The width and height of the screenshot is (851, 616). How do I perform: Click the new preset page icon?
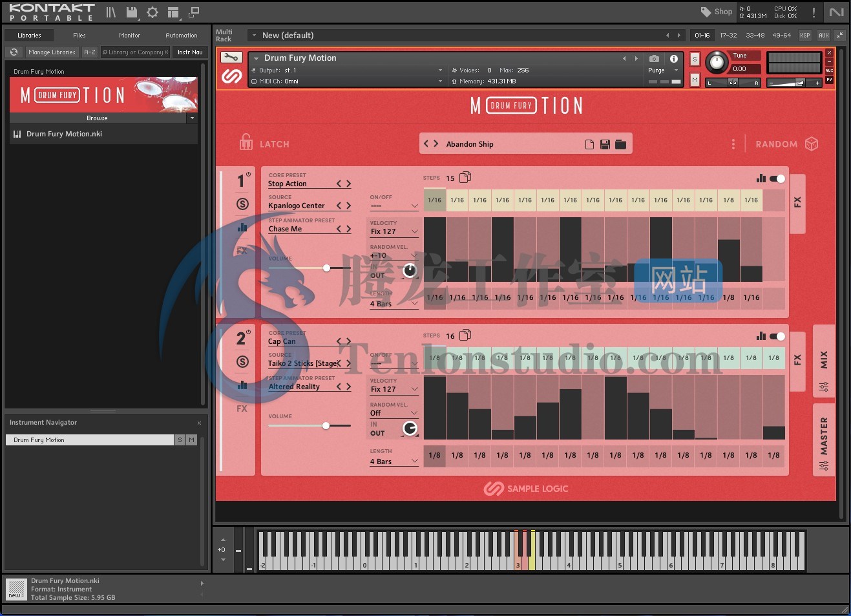tap(589, 144)
